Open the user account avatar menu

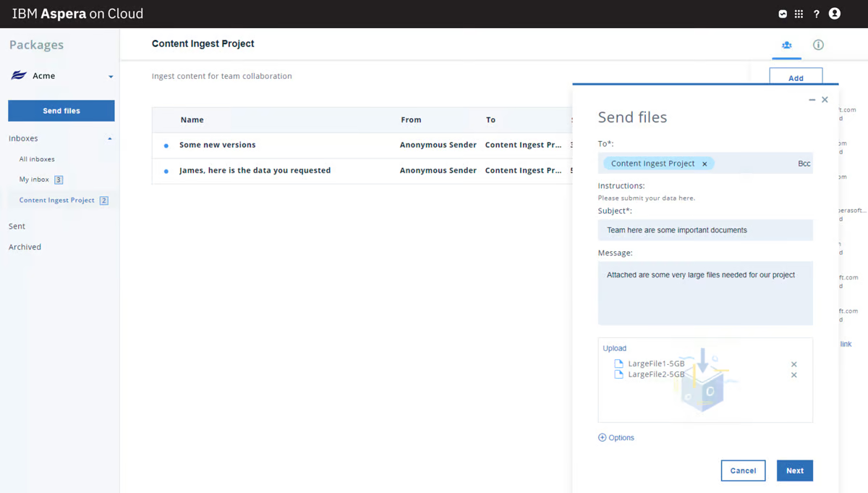click(834, 13)
